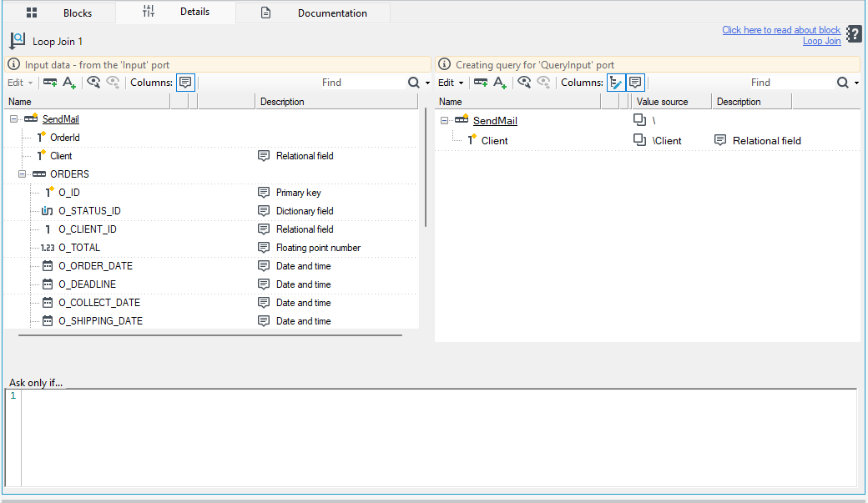This screenshot has height=503, width=868.
Task: Click inside the 'Ask only if...' code editor
Action: (439, 438)
